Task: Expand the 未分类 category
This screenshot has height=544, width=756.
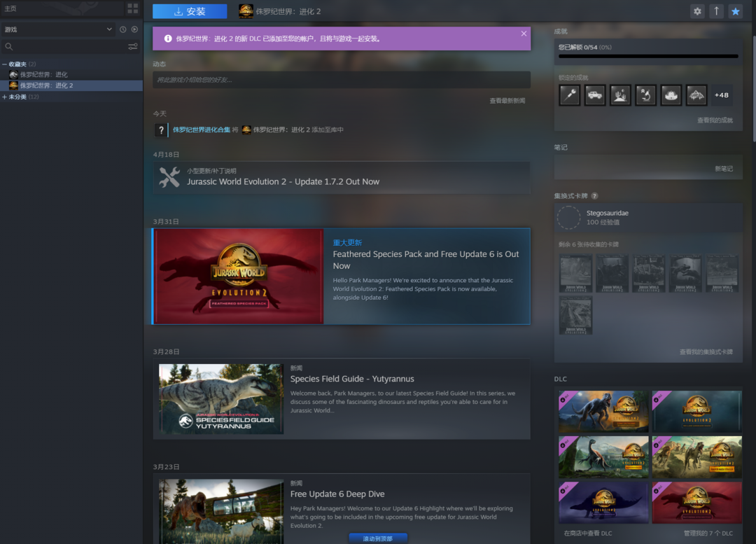Action: coord(5,97)
